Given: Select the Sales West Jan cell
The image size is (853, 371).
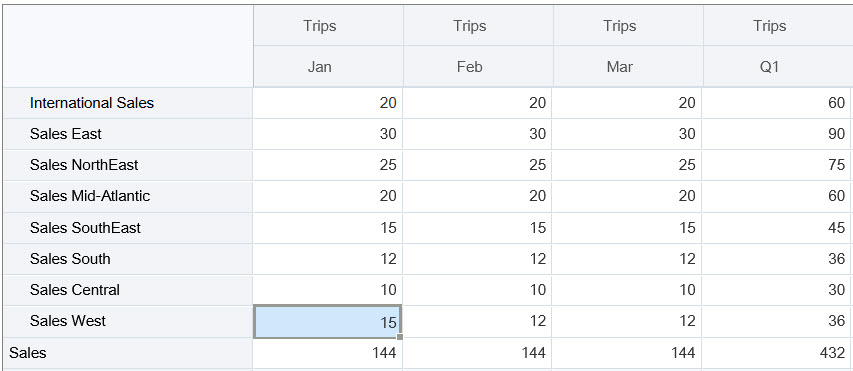Looking at the screenshot, I should click(x=327, y=322).
